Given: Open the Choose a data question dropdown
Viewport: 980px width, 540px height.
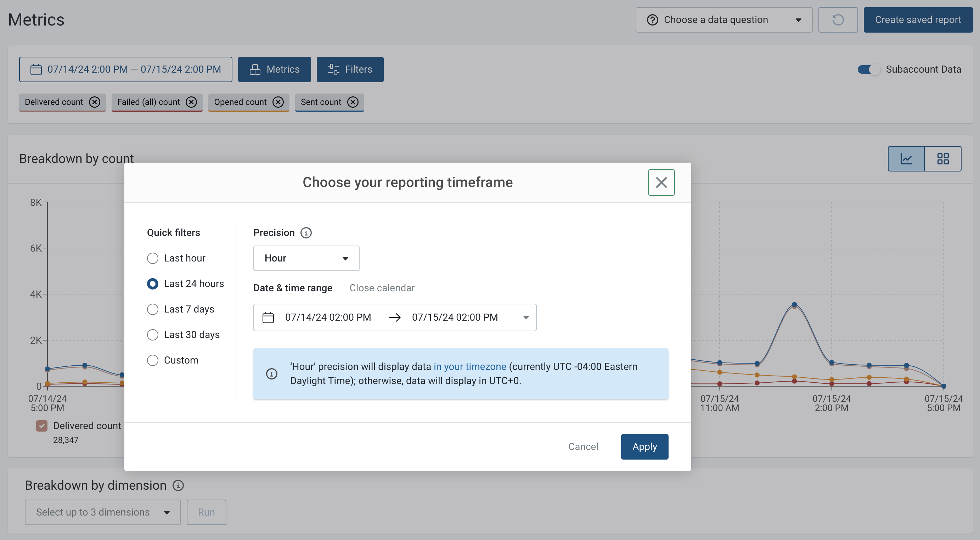Looking at the screenshot, I should click(x=724, y=20).
